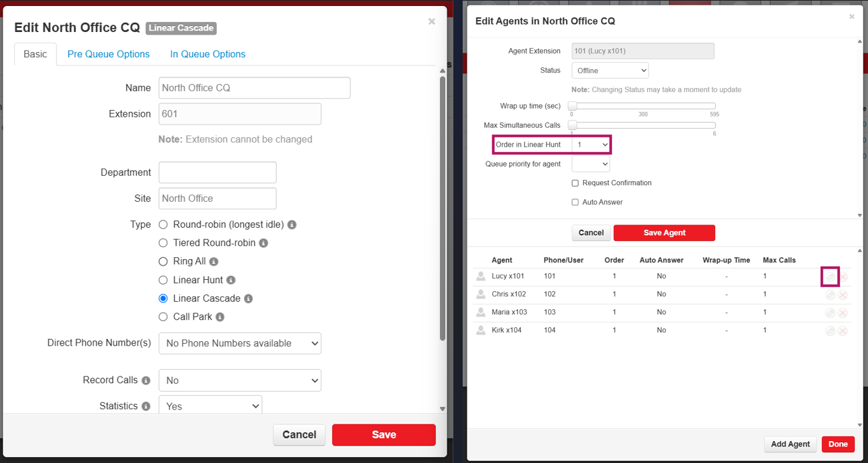Switch to the Pre Queue Options tab
The image size is (868, 463).
tap(108, 54)
